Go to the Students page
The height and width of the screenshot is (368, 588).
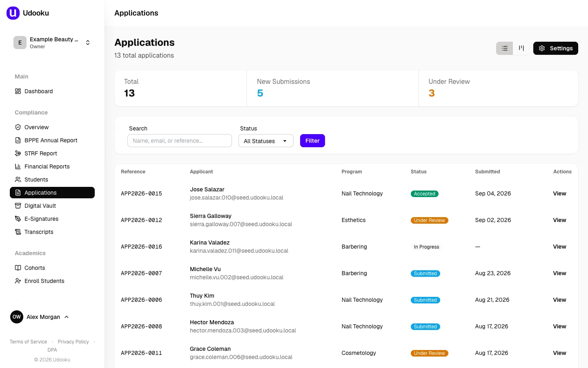[52, 180]
